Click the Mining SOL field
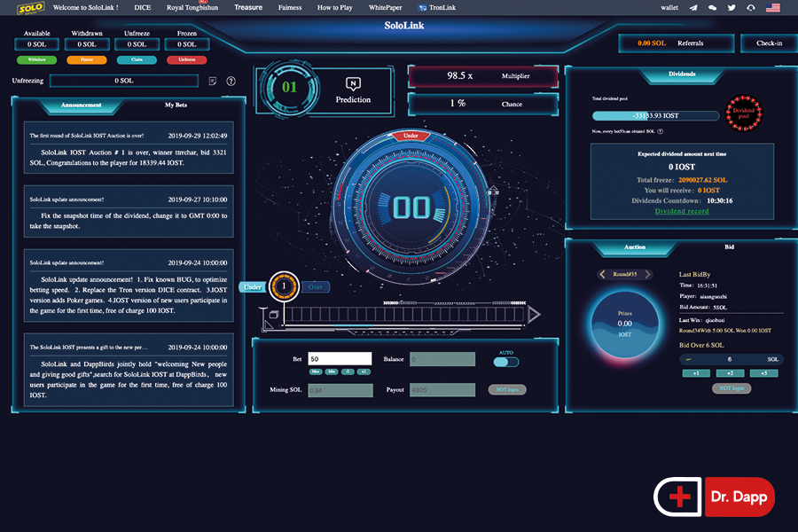 pos(340,390)
